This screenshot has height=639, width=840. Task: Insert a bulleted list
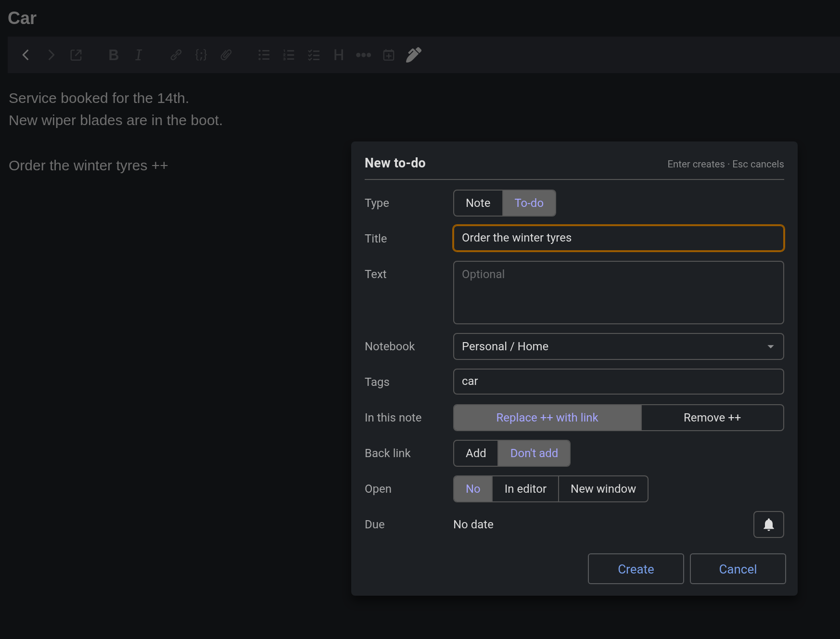264,55
